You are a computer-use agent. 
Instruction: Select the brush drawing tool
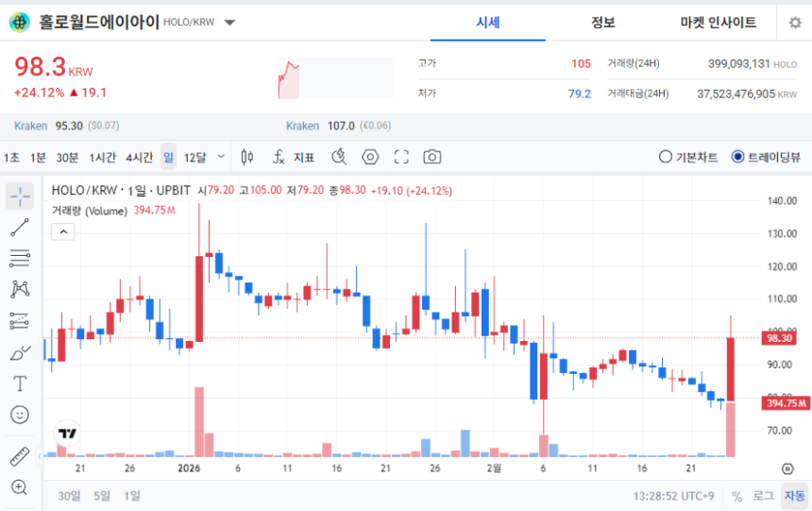tap(20, 353)
